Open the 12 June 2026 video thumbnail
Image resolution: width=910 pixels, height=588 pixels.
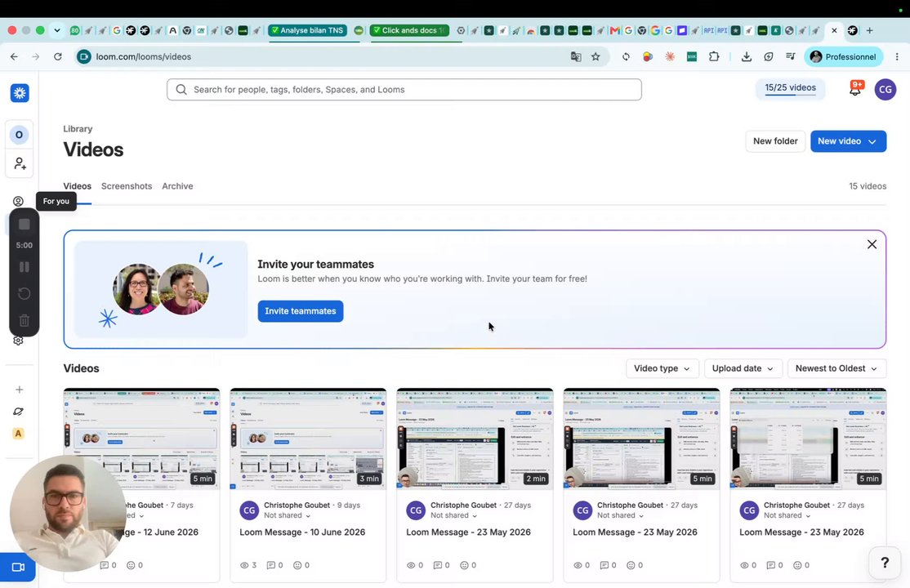[x=141, y=439]
